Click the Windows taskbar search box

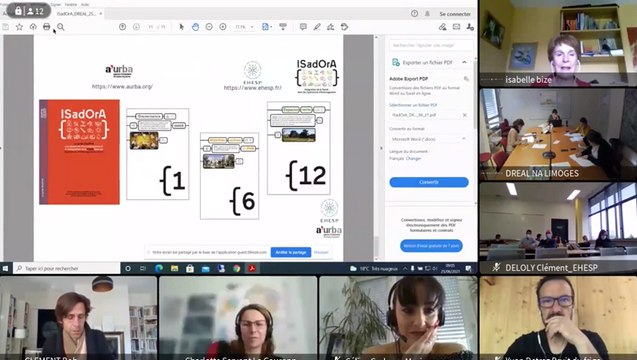tap(66, 269)
